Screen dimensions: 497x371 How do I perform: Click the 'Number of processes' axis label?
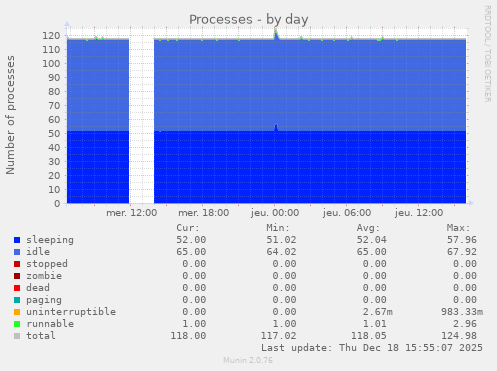(x=10, y=115)
